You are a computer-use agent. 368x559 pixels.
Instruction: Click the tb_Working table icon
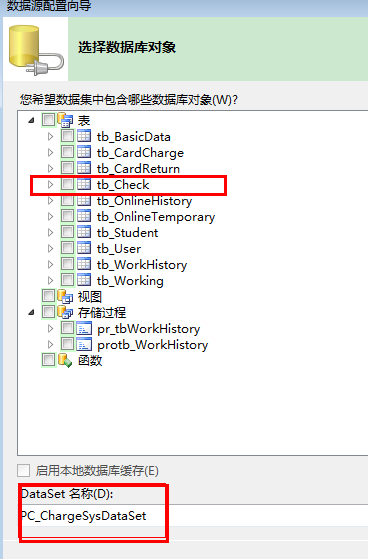(x=84, y=280)
